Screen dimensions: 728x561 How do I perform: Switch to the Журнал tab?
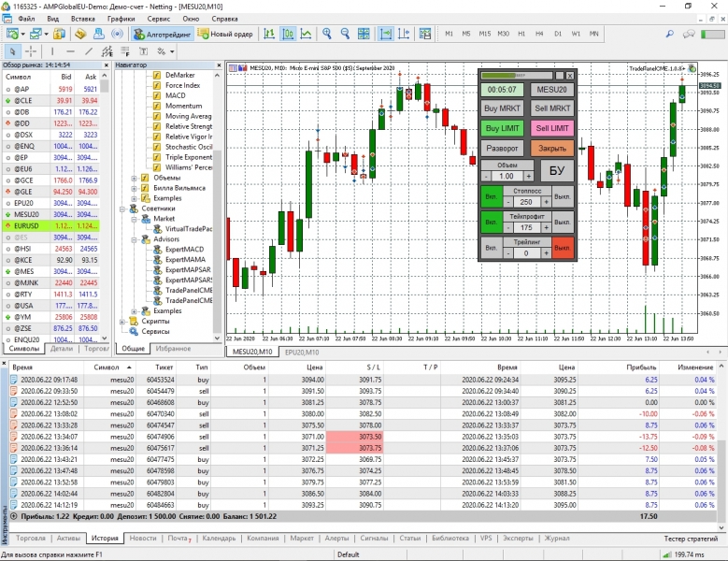tap(557, 539)
